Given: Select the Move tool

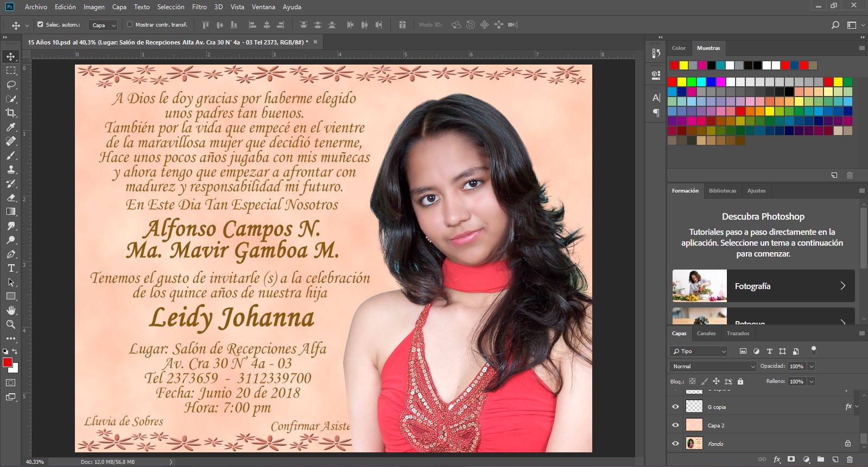Looking at the screenshot, I should tap(11, 56).
